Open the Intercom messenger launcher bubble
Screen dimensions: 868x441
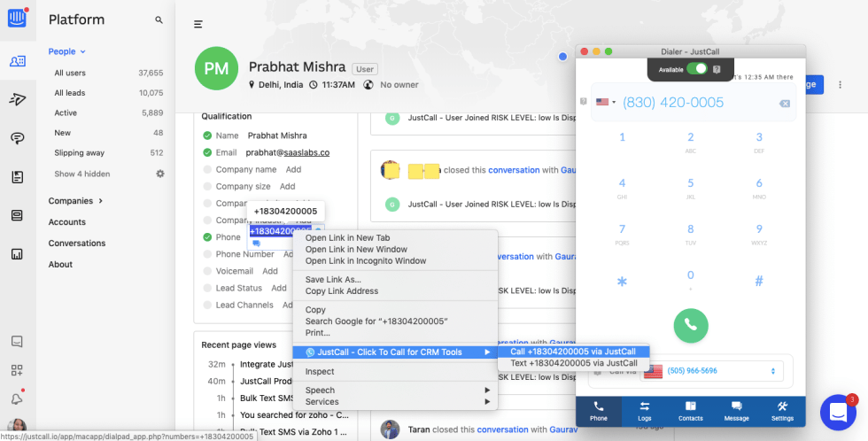[838, 413]
